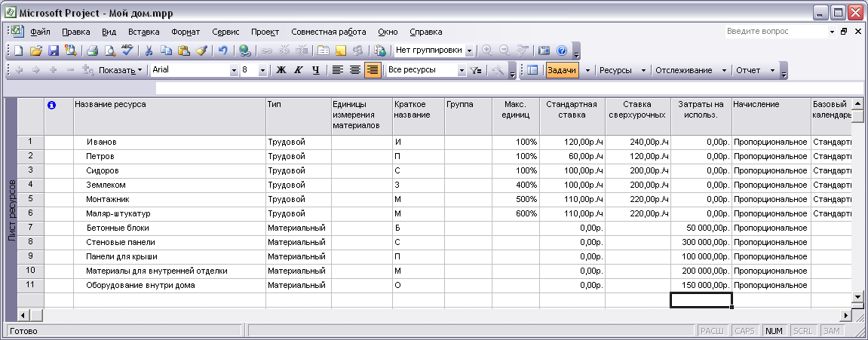The image size is (868, 340).
Task: Toggle underline formatting (Ч)
Action: [x=315, y=70]
